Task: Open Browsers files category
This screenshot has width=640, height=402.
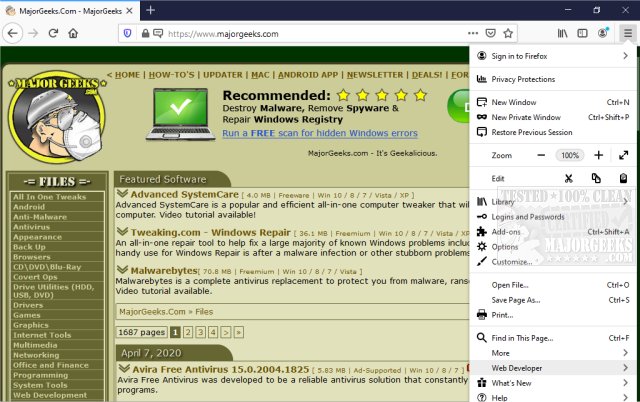Action: (x=32, y=257)
